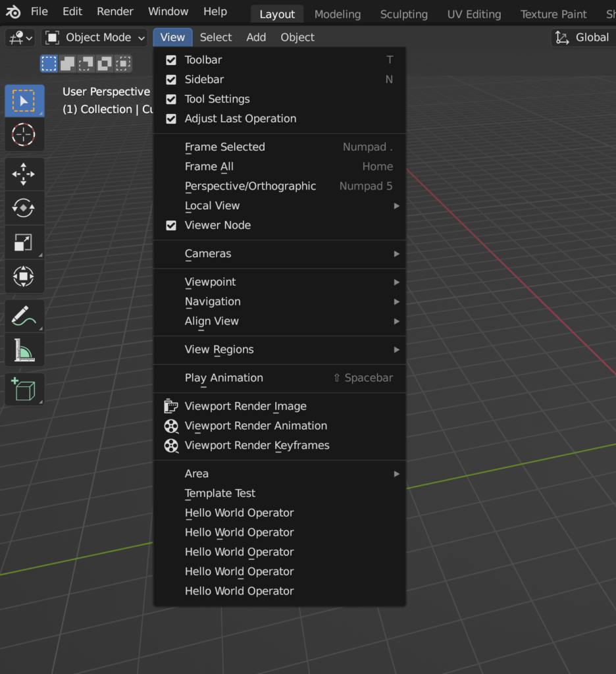Viewport: 616px width, 674px height.
Task: Select the Annotate pencil tool
Action: click(24, 317)
